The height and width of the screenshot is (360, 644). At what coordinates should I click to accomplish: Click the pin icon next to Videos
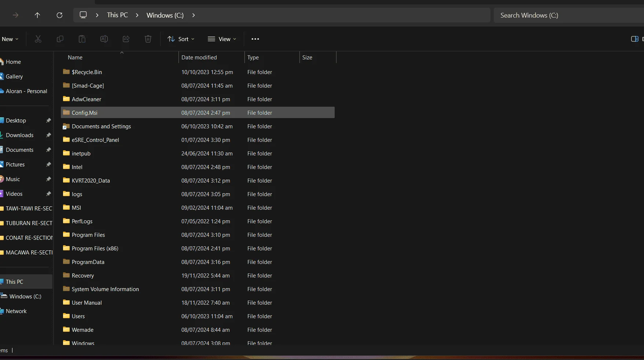tap(48, 194)
